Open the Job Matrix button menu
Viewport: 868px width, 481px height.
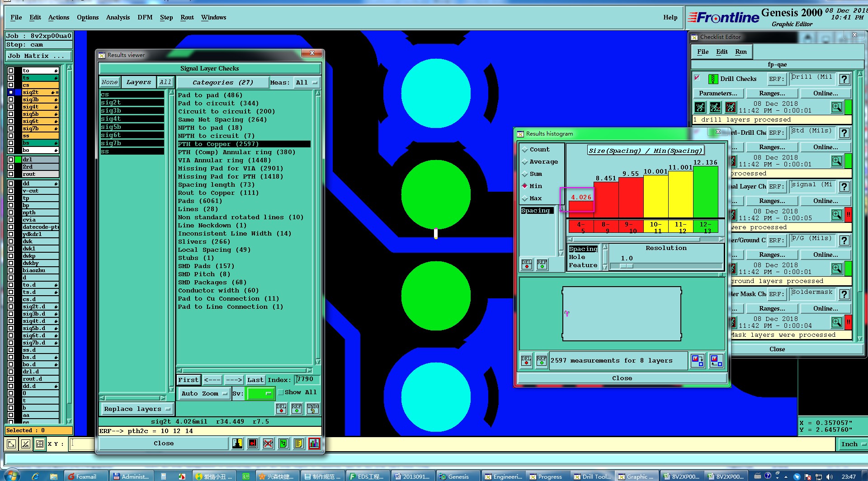click(x=39, y=56)
